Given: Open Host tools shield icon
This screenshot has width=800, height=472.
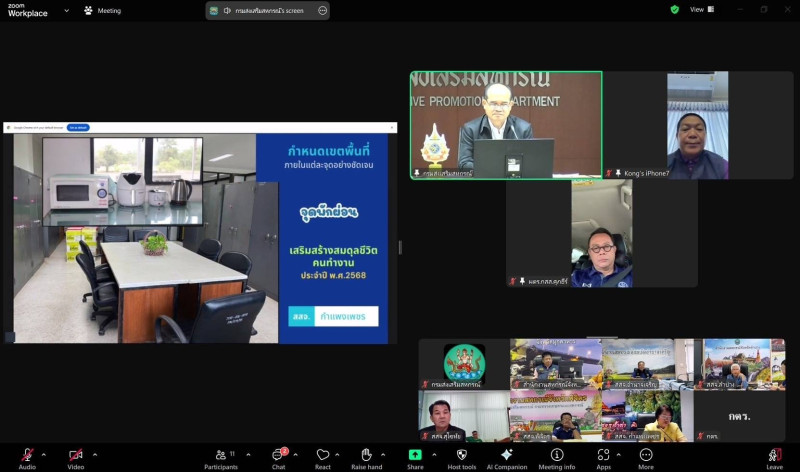Looking at the screenshot, I should point(461,455).
